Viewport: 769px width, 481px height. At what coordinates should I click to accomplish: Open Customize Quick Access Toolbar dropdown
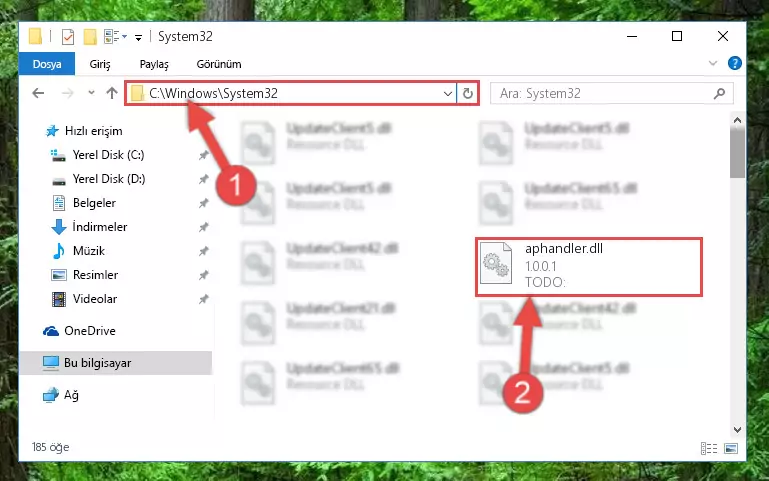(x=138, y=37)
